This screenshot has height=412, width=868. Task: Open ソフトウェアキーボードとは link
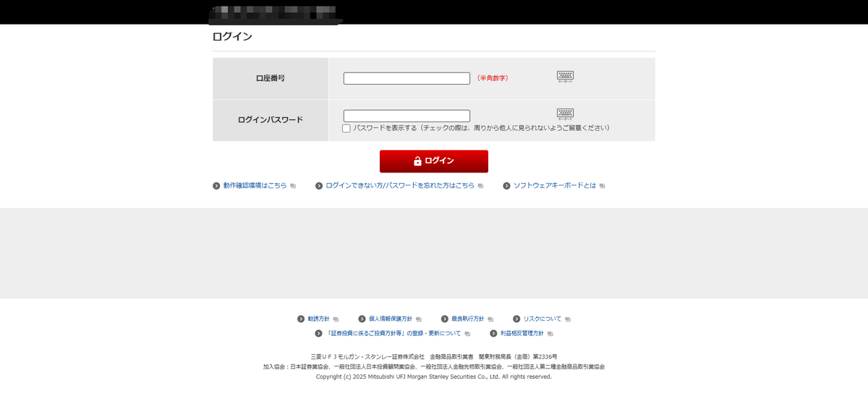(x=555, y=185)
